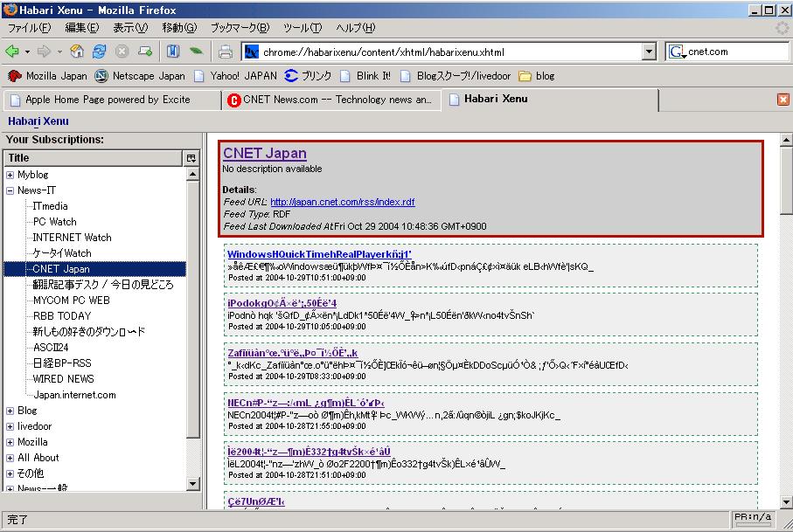This screenshot has width=793, height=532.
Task: Open the Netscape Japan bookmark
Action: pos(140,76)
